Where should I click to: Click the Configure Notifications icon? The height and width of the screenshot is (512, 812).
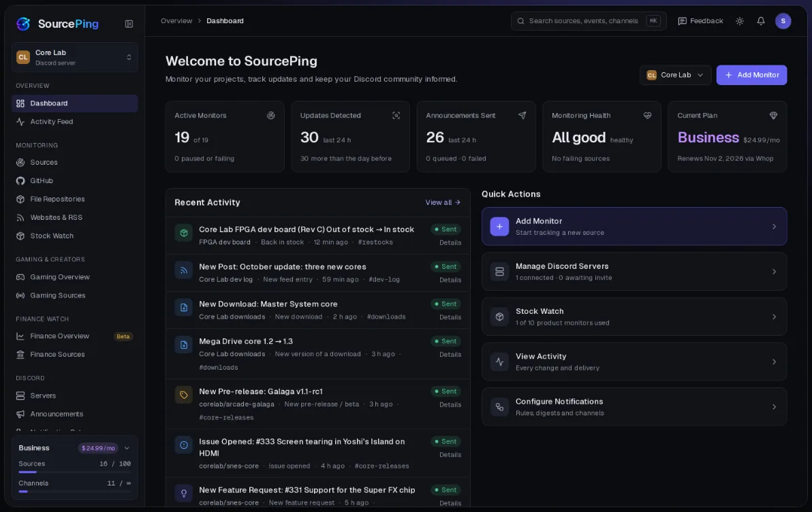click(x=499, y=407)
